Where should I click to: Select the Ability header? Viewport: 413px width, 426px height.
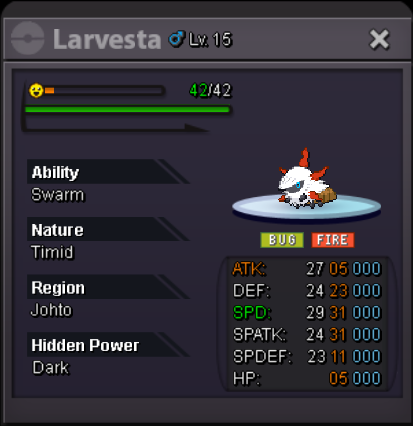(55, 172)
